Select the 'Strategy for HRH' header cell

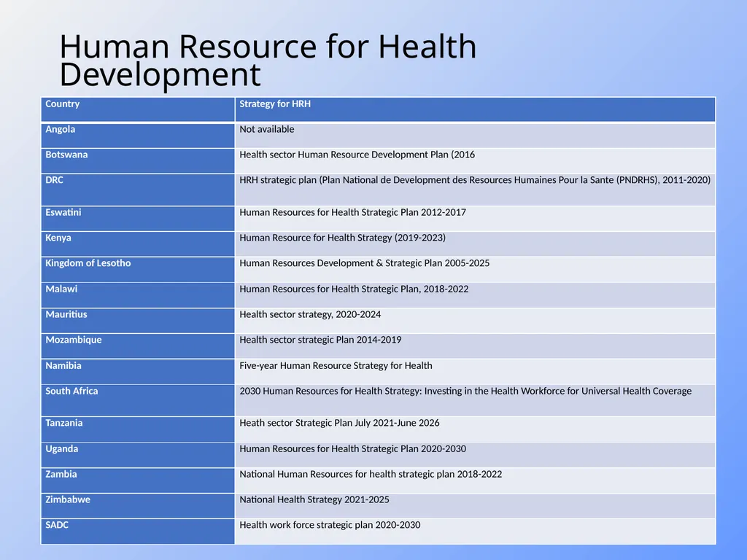(x=475, y=109)
